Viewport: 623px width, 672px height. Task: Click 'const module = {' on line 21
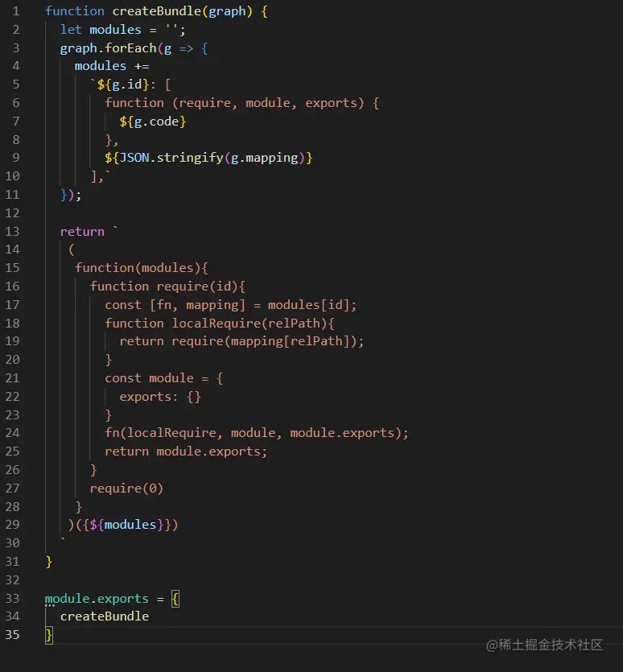pos(163,378)
